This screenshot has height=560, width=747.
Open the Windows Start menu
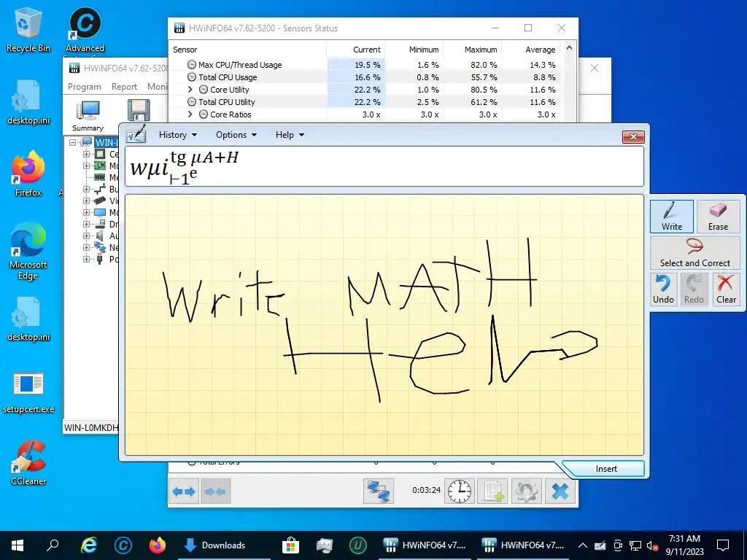tap(18, 545)
